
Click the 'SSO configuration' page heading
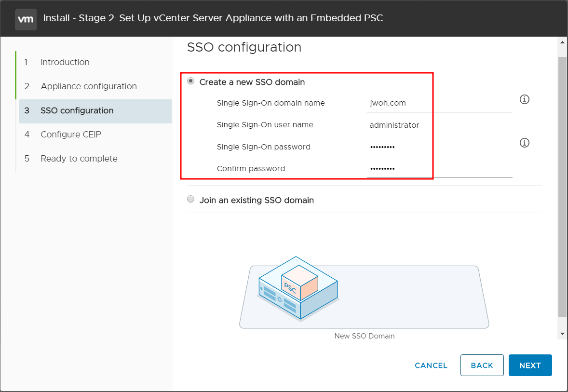[x=244, y=47]
